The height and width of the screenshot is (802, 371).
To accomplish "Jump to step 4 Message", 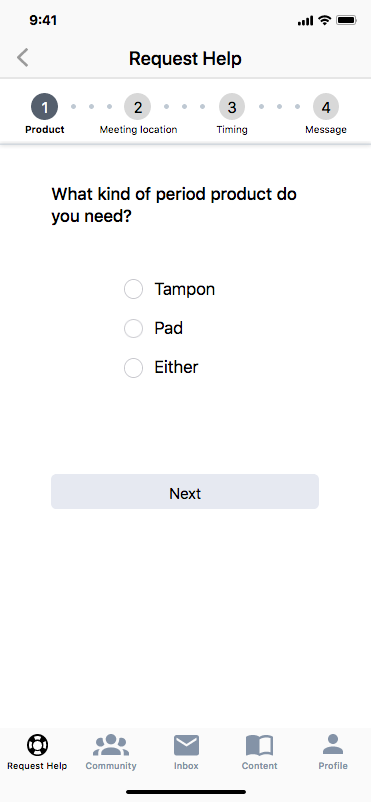I will (326, 107).
